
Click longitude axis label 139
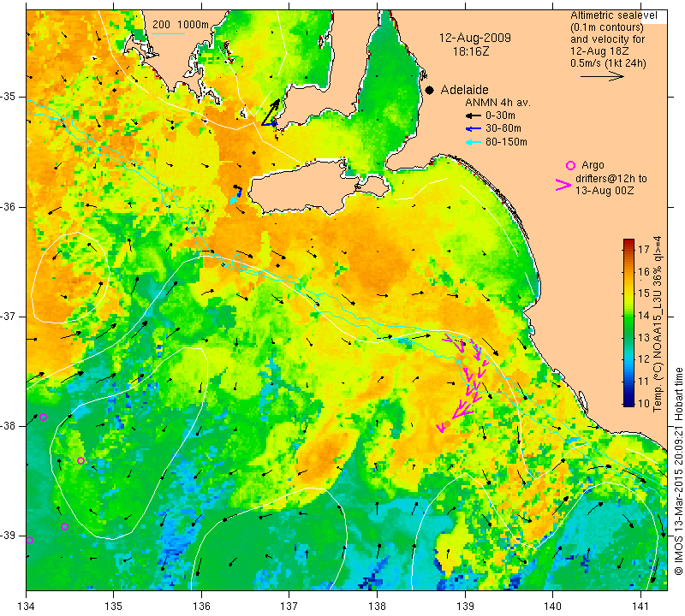coord(465,606)
